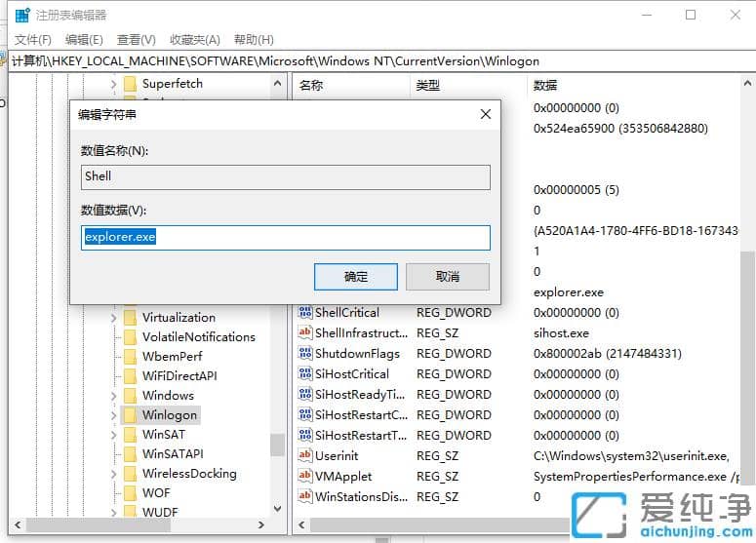The height and width of the screenshot is (543, 756).
Task: Click the WOF folder icon
Action: [x=130, y=493]
